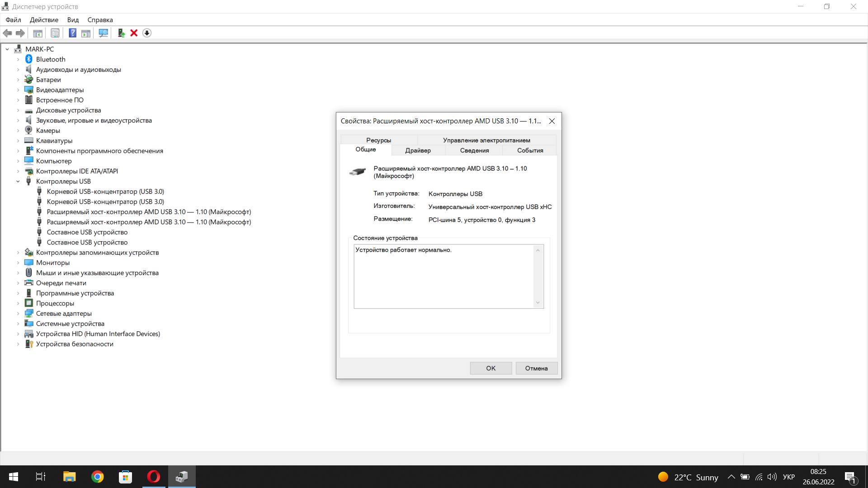Open the Управление электропитанием tab
Image resolution: width=868 pixels, height=488 pixels.
486,140
